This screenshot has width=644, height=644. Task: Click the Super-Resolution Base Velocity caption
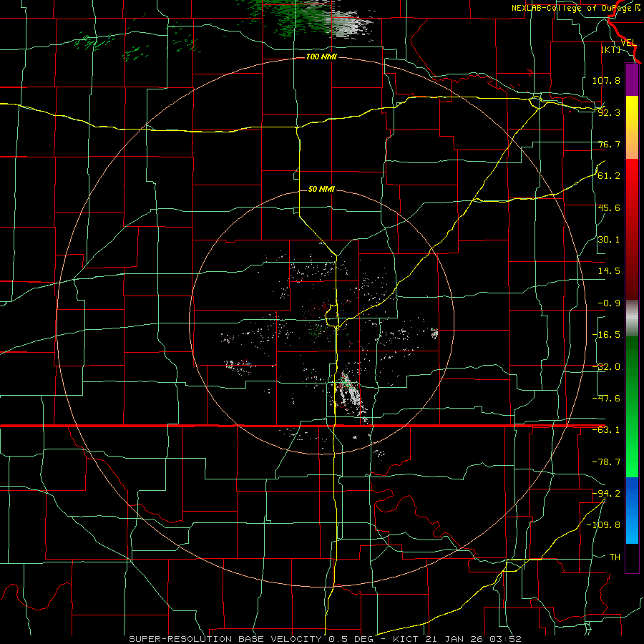click(x=325, y=639)
